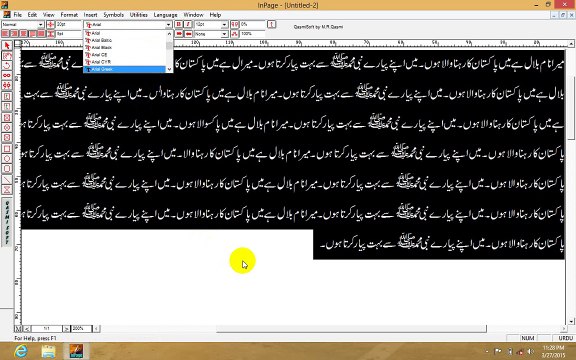Select the arrow pointer tool

coord(7,46)
